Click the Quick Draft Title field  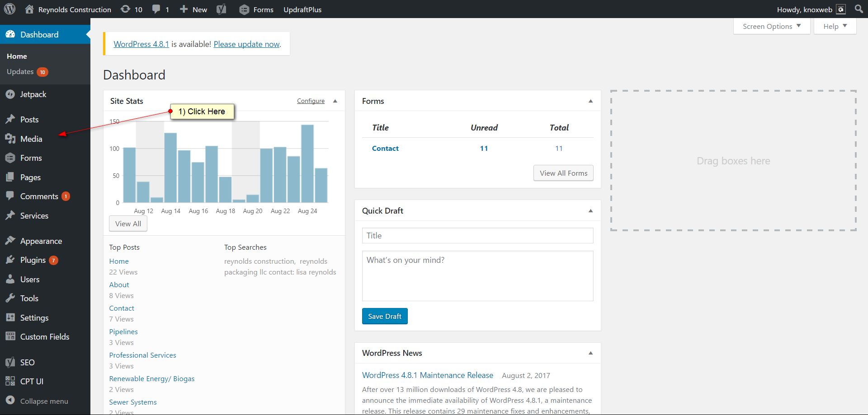pos(477,236)
